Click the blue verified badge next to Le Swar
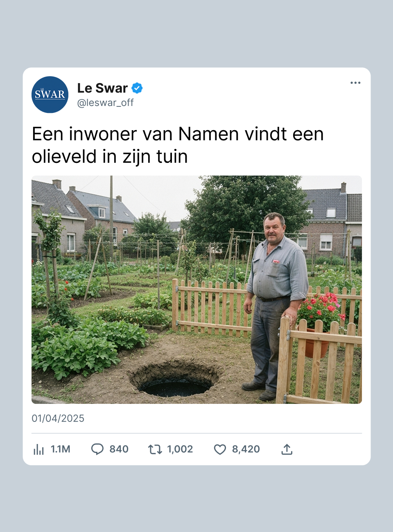The width and height of the screenshot is (393, 532). point(137,88)
